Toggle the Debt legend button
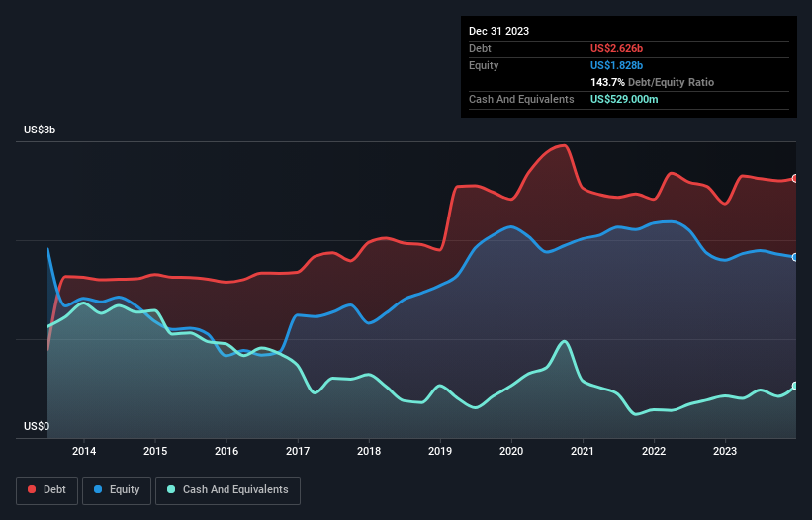Screen dimensions: 812x520 47,490
